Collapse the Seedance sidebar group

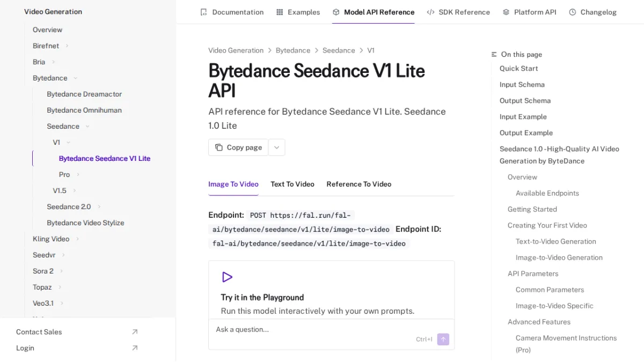(x=87, y=126)
